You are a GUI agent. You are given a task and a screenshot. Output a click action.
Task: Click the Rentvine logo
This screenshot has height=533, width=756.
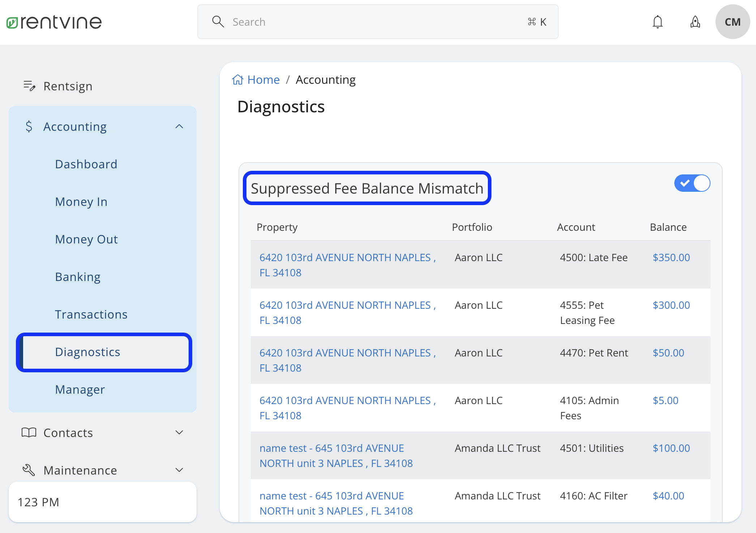[x=53, y=22]
